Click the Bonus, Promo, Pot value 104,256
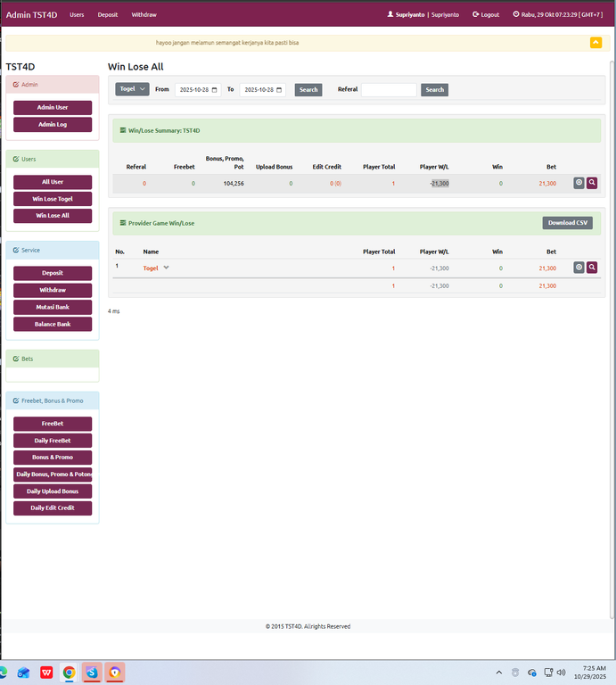616x685 pixels. click(234, 184)
